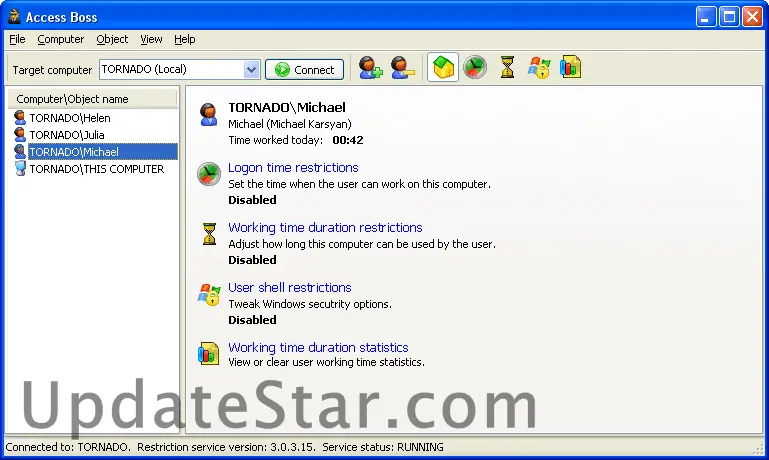
Task: Click the clock icon beside Logon time restrictions
Action: pyautogui.click(x=209, y=174)
